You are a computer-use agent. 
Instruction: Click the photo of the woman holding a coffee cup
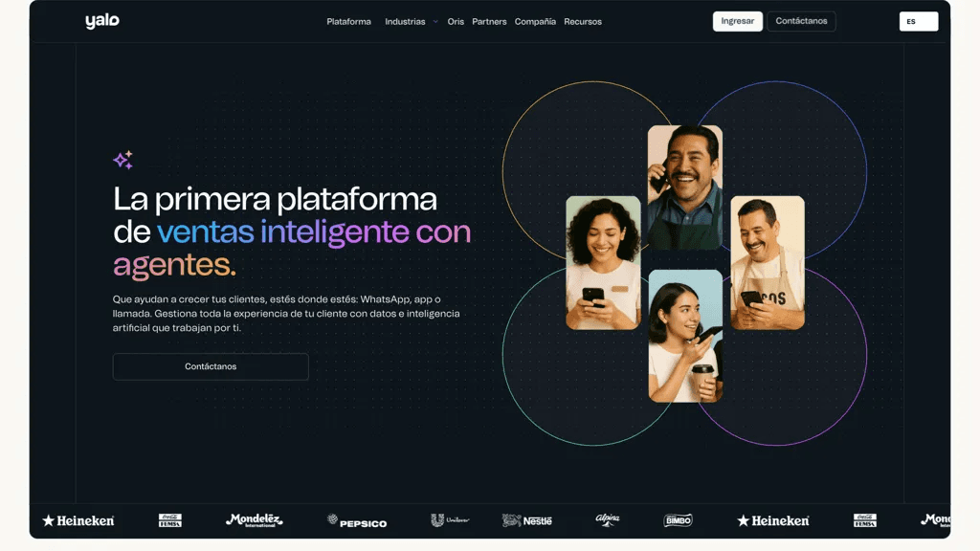click(x=685, y=336)
